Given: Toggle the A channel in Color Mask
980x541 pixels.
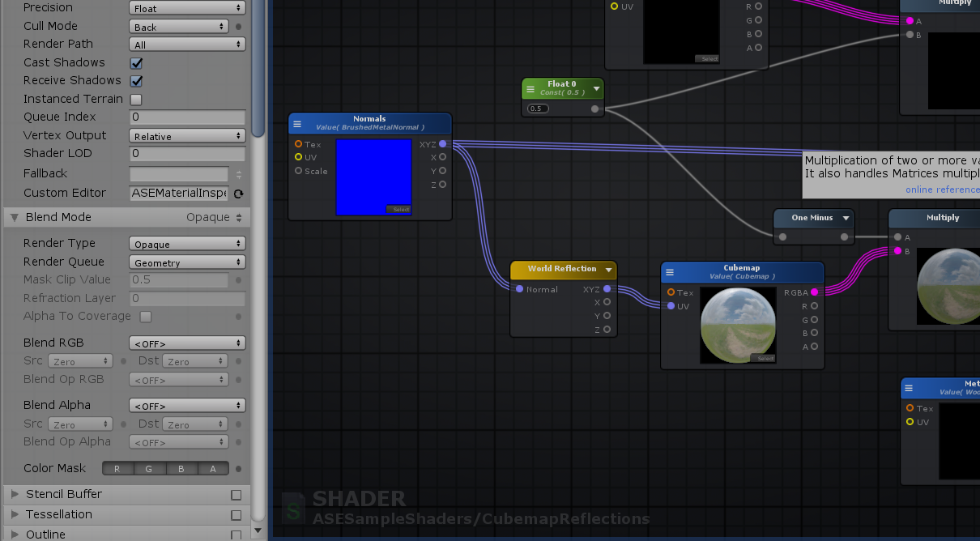Looking at the screenshot, I should [212, 468].
